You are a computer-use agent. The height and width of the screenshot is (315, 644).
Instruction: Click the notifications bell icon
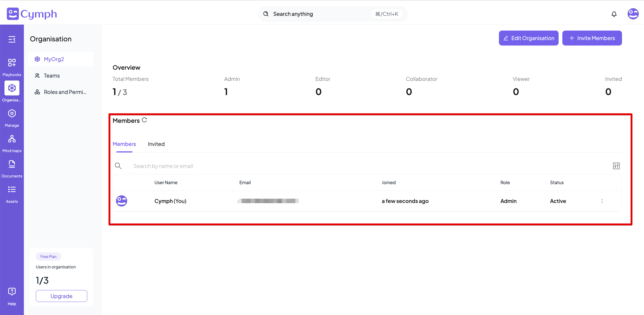(614, 14)
